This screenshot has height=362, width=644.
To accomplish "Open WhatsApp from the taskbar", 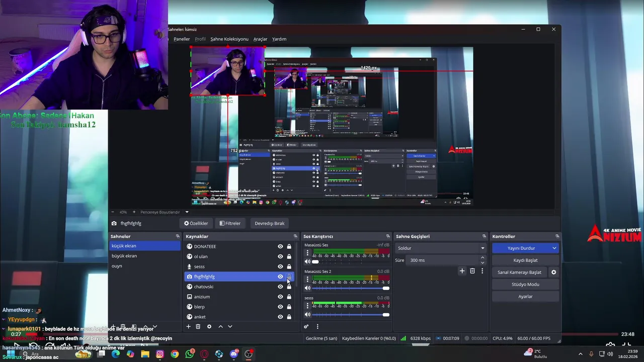I will tap(190, 354).
